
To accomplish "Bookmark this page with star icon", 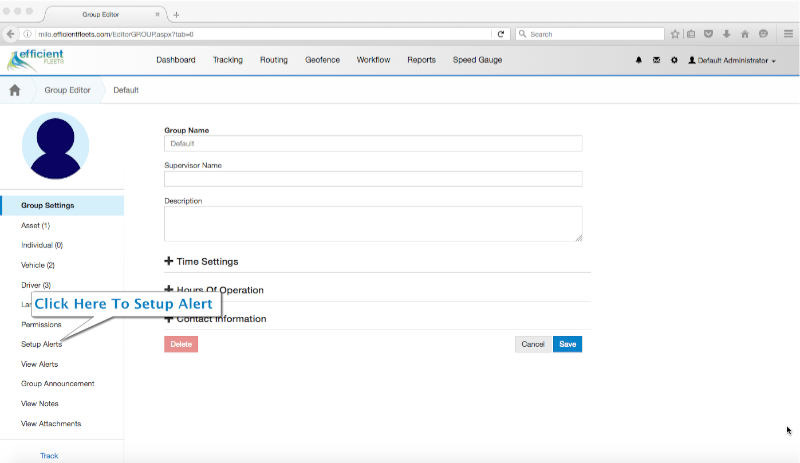I will point(675,34).
